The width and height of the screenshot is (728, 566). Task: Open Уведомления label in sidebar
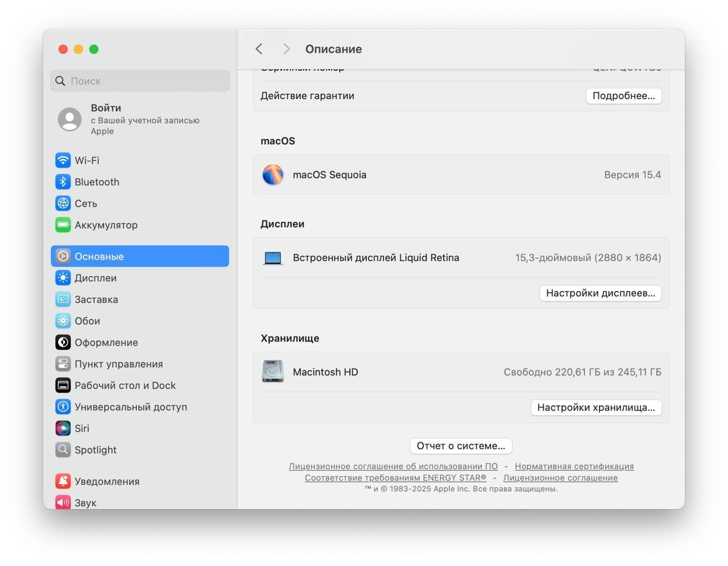point(107,481)
